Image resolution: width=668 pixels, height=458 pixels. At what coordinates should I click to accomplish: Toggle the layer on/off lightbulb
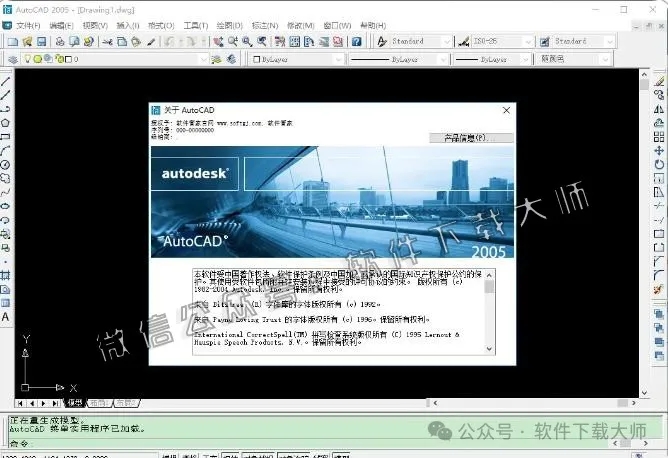click(x=28, y=59)
